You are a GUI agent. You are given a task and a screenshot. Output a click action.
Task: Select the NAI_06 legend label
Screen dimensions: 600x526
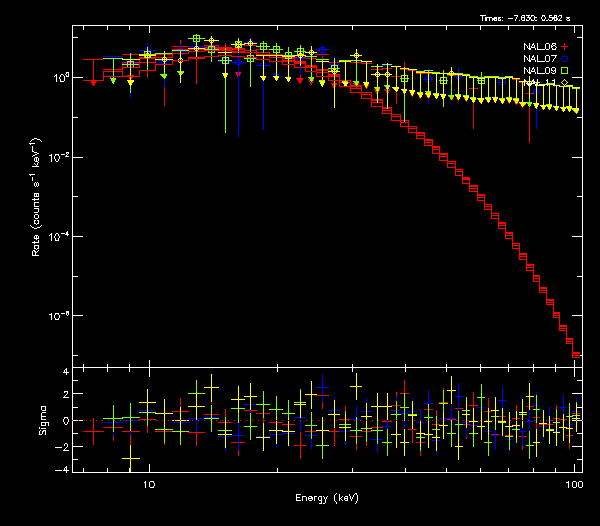[x=539, y=46]
